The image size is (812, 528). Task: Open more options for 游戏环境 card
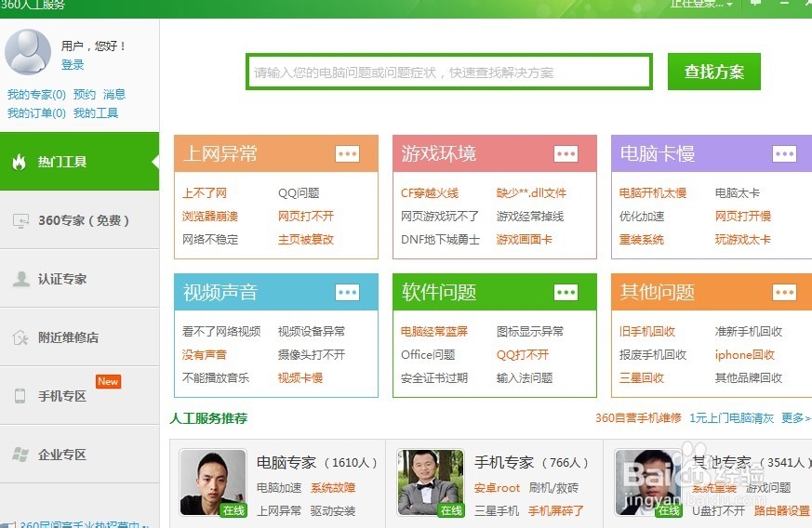click(566, 153)
